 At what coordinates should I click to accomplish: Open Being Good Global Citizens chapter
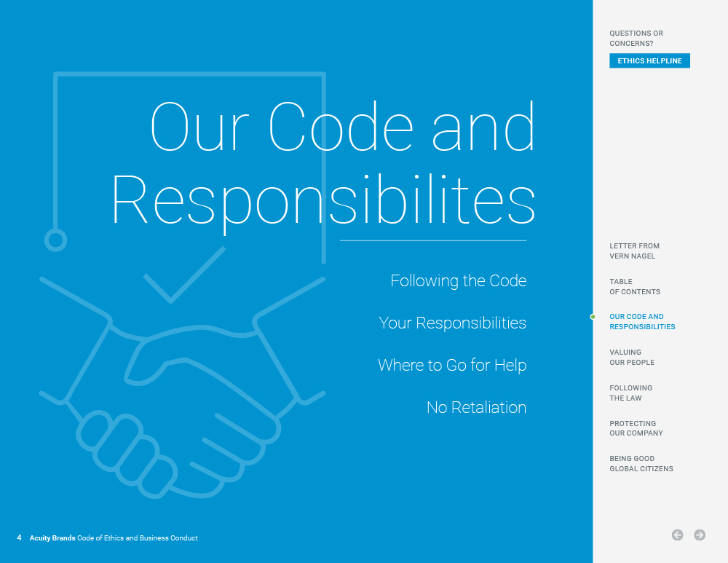(x=641, y=464)
